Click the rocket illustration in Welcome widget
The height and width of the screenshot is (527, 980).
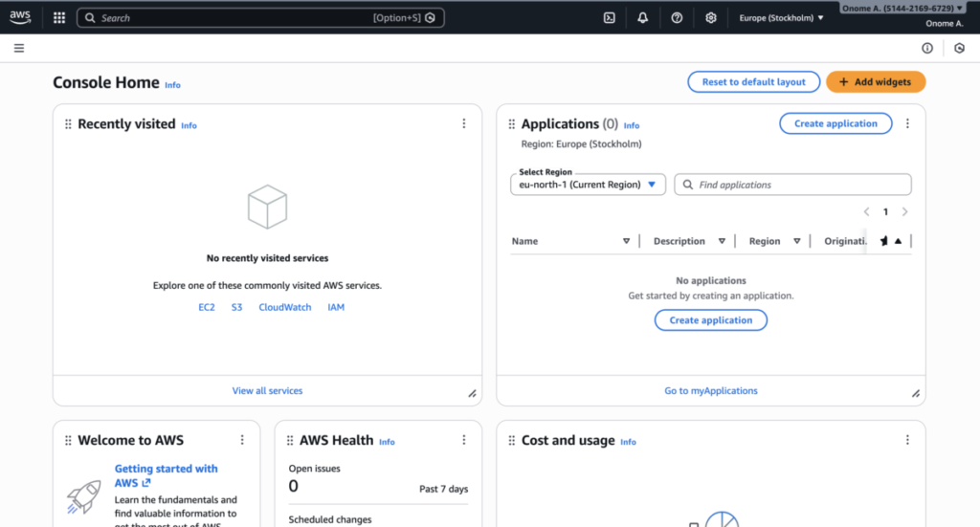click(84, 497)
